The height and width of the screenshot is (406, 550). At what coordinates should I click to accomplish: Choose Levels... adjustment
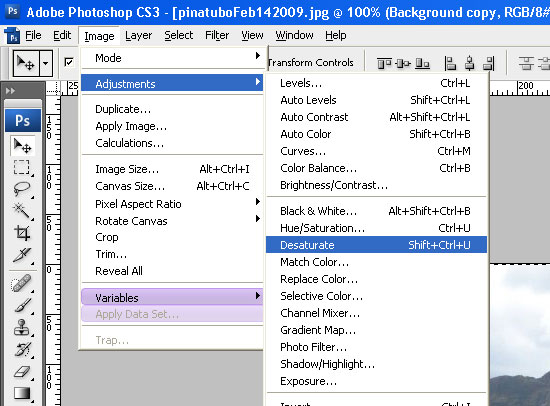376,83
